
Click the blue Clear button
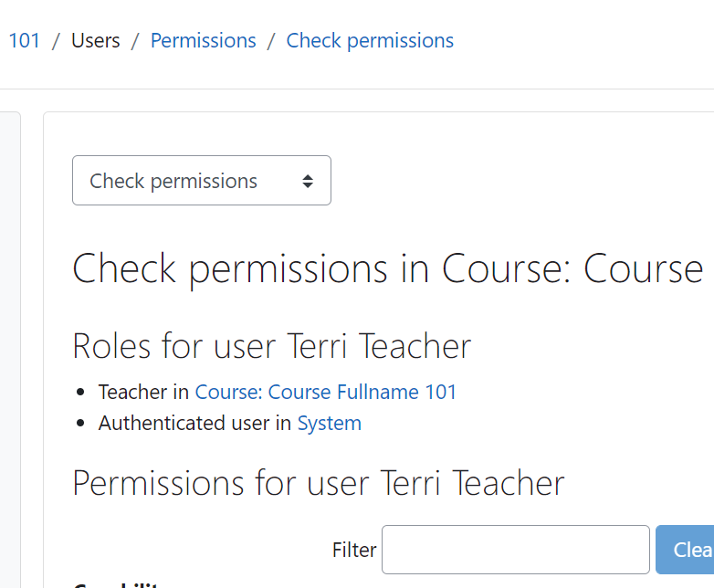tap(685, 550)
